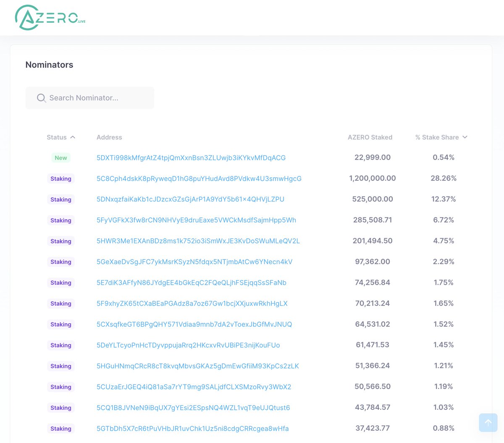Screen dimensions: 504x443
Task: Click the New status badge
Action: (x=61, y=158)
